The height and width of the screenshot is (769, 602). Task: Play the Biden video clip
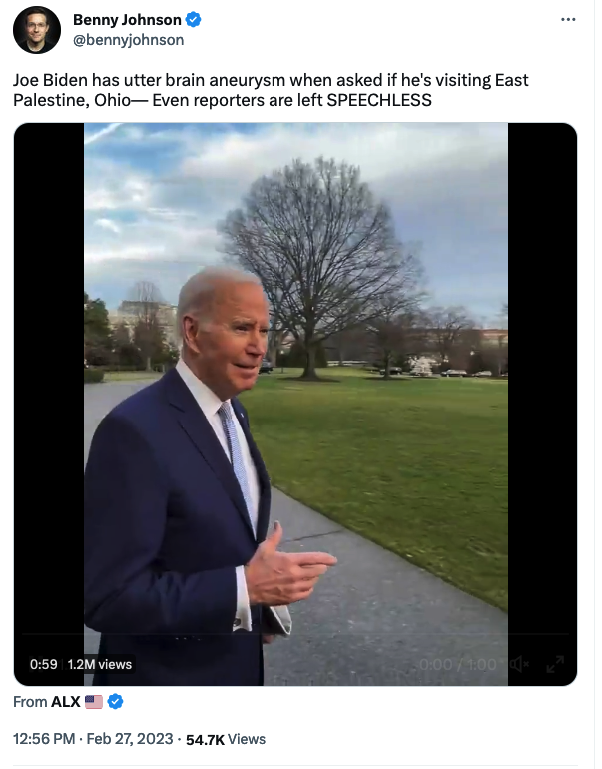tap(296, 404)
